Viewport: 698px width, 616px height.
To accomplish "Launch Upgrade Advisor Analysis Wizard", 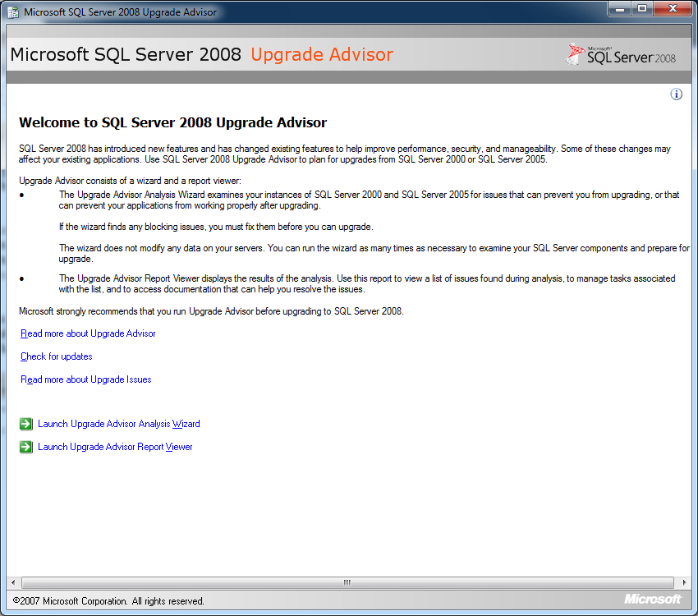I will tap(118, 424).
